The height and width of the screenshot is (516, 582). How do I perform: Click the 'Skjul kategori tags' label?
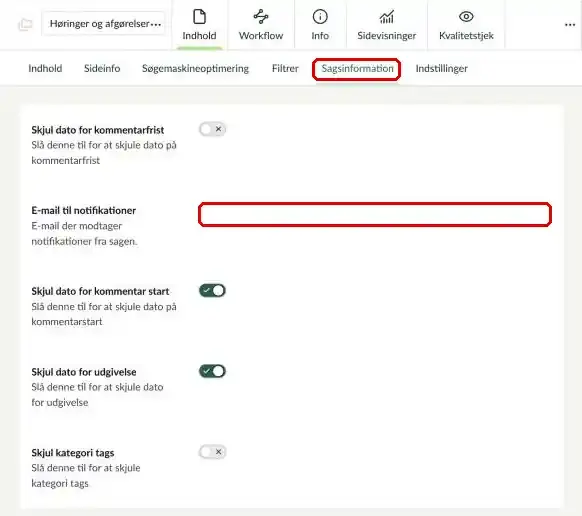(x=73, y=453)
